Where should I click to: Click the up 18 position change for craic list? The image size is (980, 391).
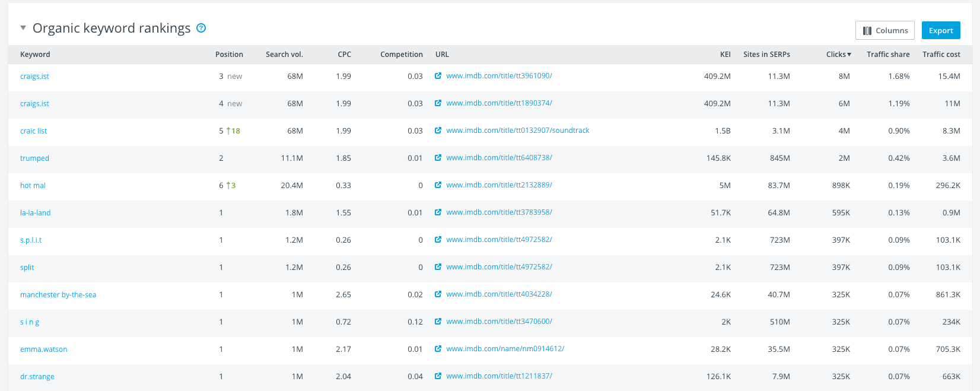click(233, 131)
